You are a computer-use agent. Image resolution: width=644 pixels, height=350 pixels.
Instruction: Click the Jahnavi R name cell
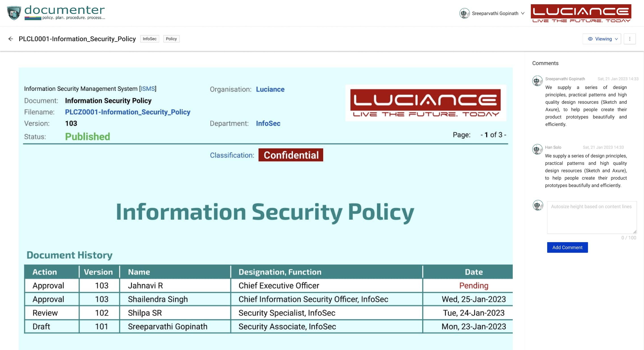coord(175,286)
